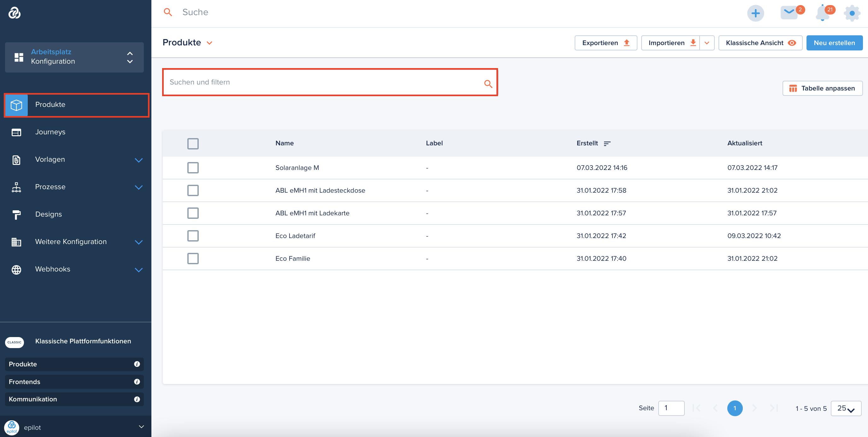This screenshot has width=868, height=437.
Task: Click the Designs paint roller icon
Action: point(16,215)
